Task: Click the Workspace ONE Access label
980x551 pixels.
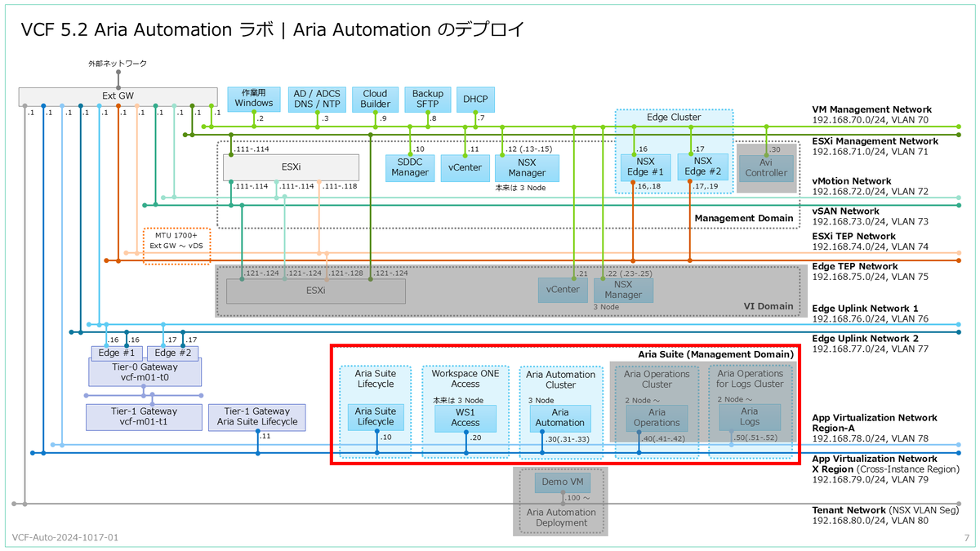Action: pos(465,379)
